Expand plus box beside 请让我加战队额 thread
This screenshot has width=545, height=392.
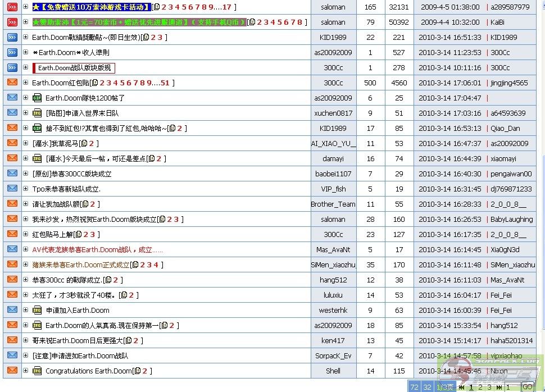[x=25, y=204]
